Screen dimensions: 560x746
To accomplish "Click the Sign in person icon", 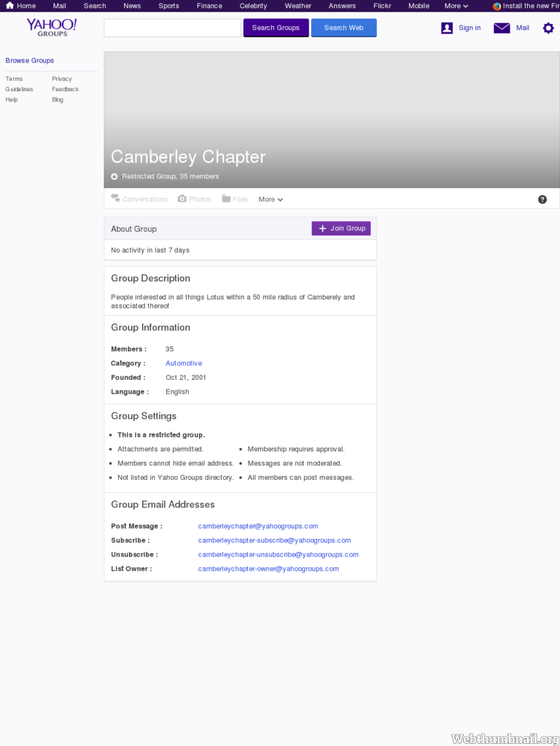I will (447, 28).
